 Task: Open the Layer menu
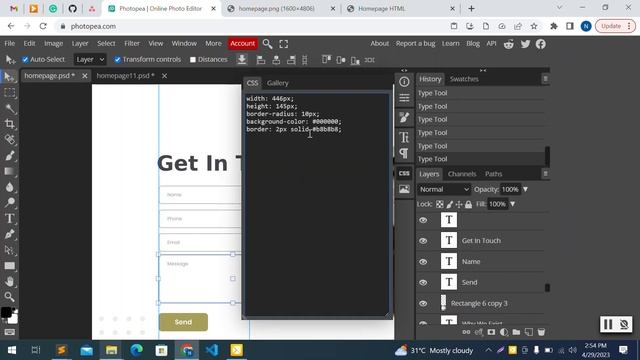[80, 43]
